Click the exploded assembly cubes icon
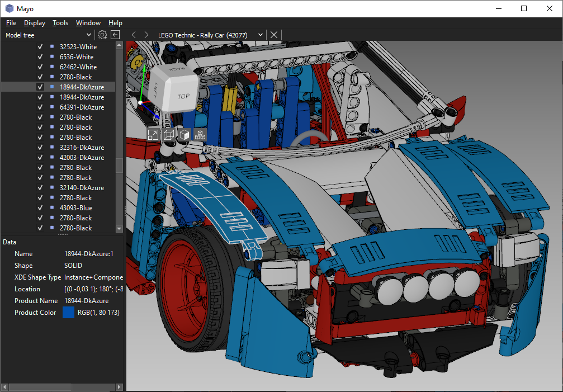The width and height of the screenshot is (563, 392). [200, 135]
